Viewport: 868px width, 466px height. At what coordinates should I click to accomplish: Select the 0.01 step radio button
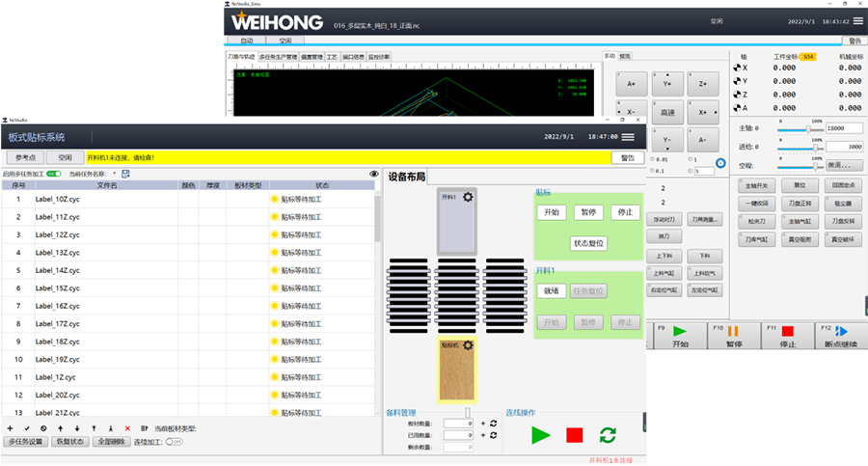pyautogui.click(x=653, y=159)
